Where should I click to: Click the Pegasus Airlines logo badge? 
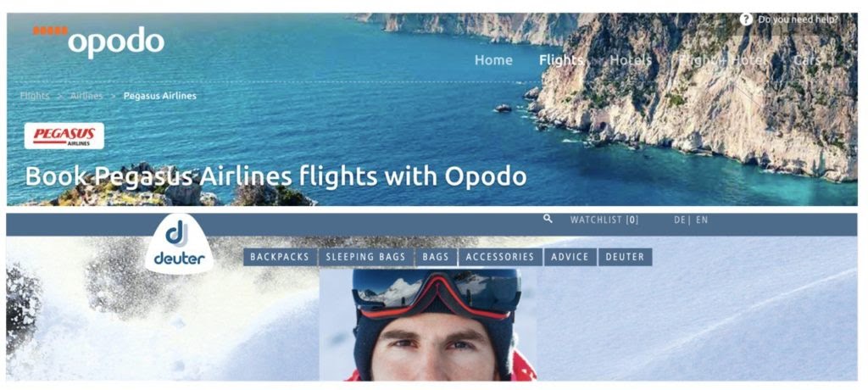[x=64, y=136]
